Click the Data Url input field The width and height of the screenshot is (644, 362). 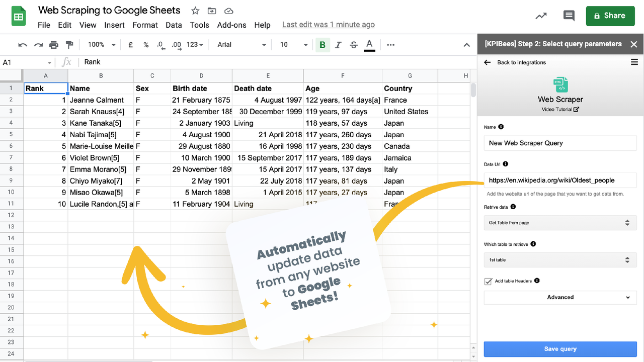tap(560, 180)
